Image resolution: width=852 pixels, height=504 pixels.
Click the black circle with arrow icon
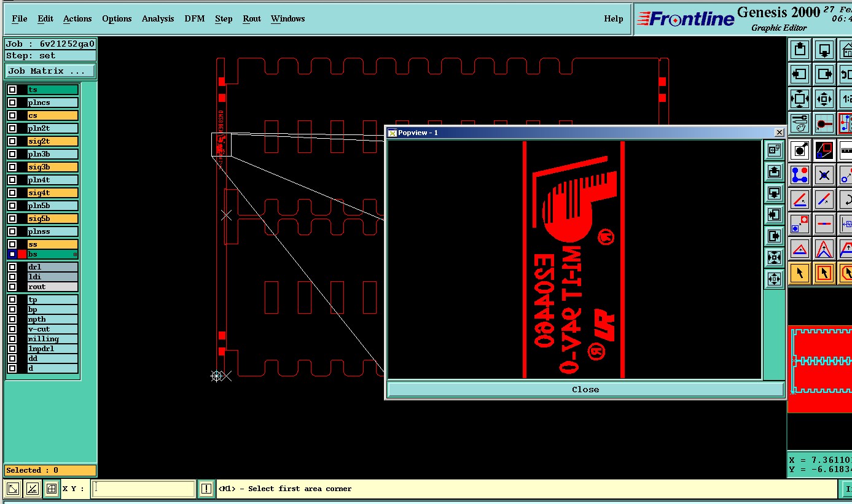click(x=799, y=150)
